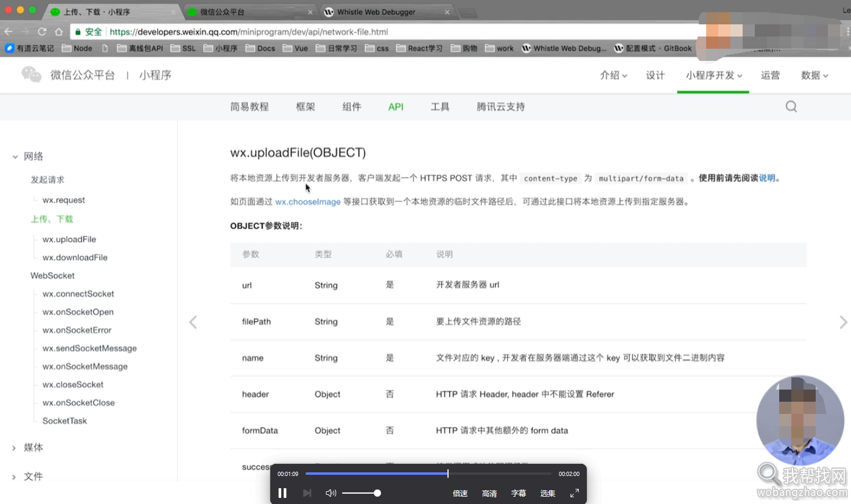The height and width of the screenshot is (504, 851).
Task: Seek on the video progress bar
Action: pyautogui.click(x=429, y=474)
